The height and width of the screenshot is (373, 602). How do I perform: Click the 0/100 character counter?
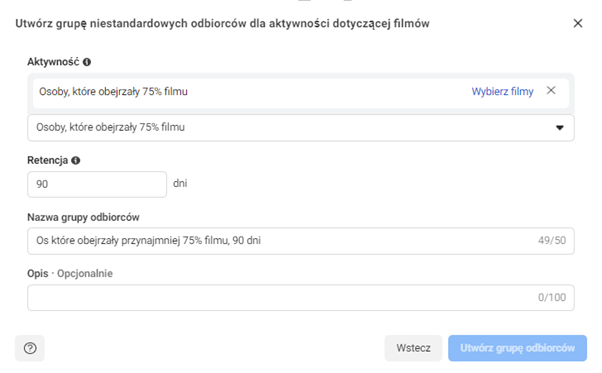pyautogui.click(x=552, y=297)
